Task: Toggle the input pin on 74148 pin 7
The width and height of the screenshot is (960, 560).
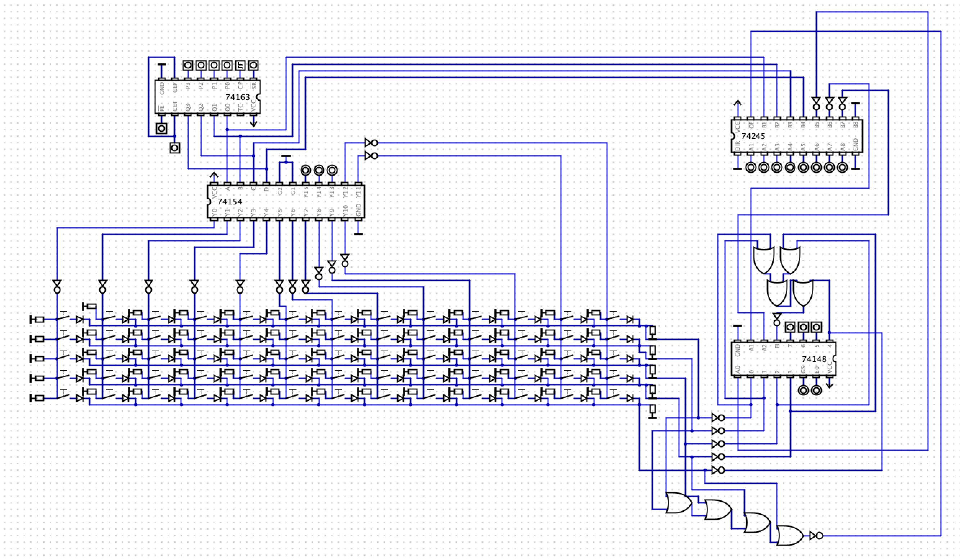Action: (790, 327)
